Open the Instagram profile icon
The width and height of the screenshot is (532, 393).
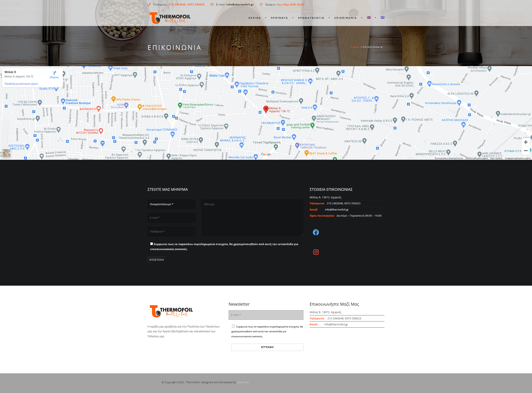[316, 252]
